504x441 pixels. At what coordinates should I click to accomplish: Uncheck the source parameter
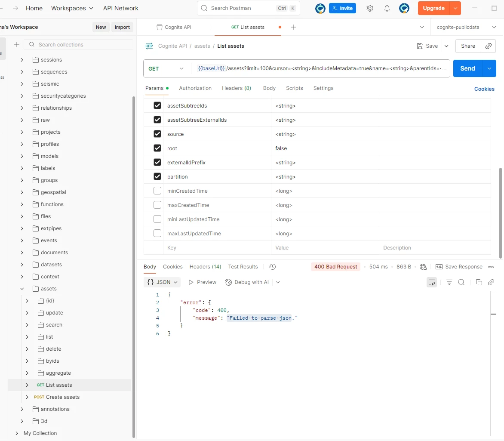157,134
